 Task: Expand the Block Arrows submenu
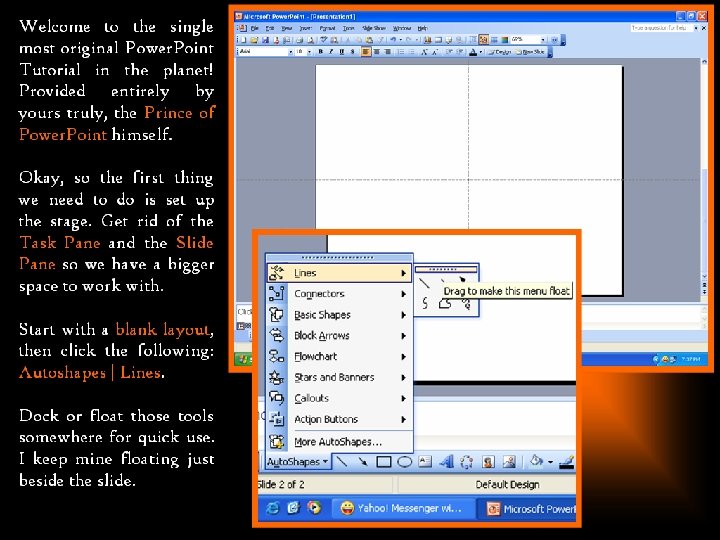(x=339, y=336)
